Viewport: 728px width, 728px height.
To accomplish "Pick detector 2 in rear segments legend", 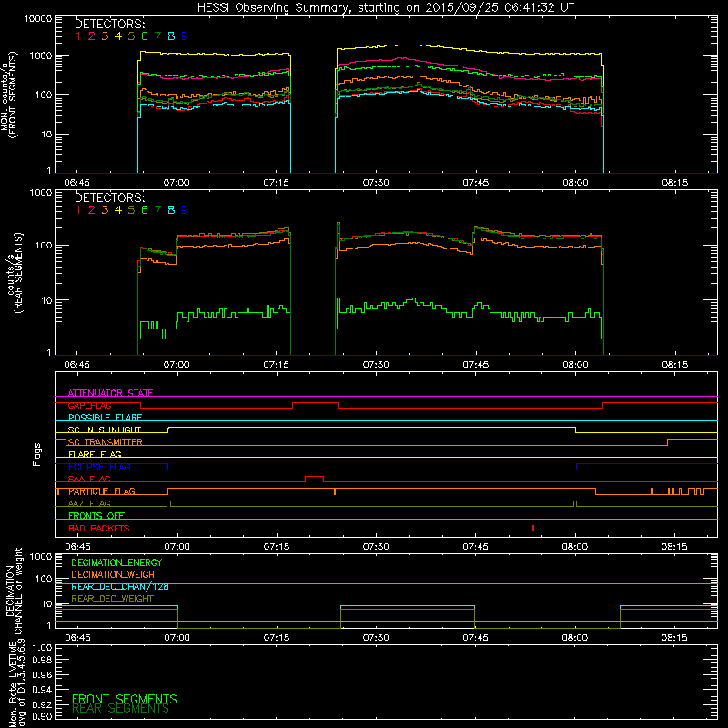I will (x=92, y=210).
